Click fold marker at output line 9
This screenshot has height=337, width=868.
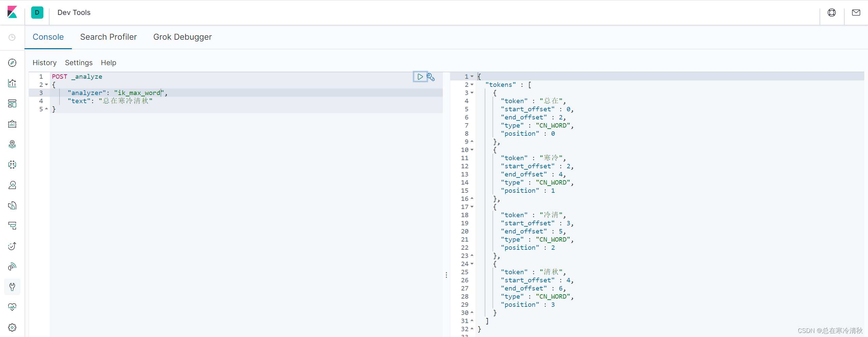[x=472, y=142]
